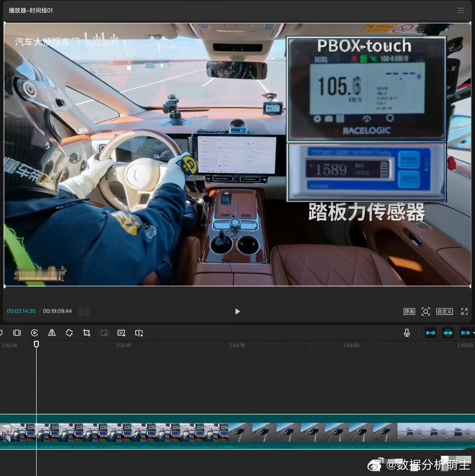Screen dimensions: 475x476
Task: Select the mirror flip tool
Action: (x=52, y=333)
